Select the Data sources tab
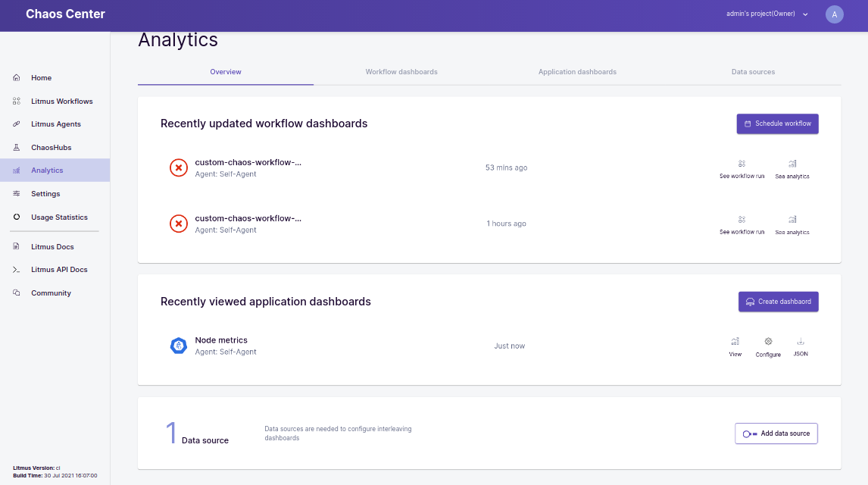 pos(753,72)
